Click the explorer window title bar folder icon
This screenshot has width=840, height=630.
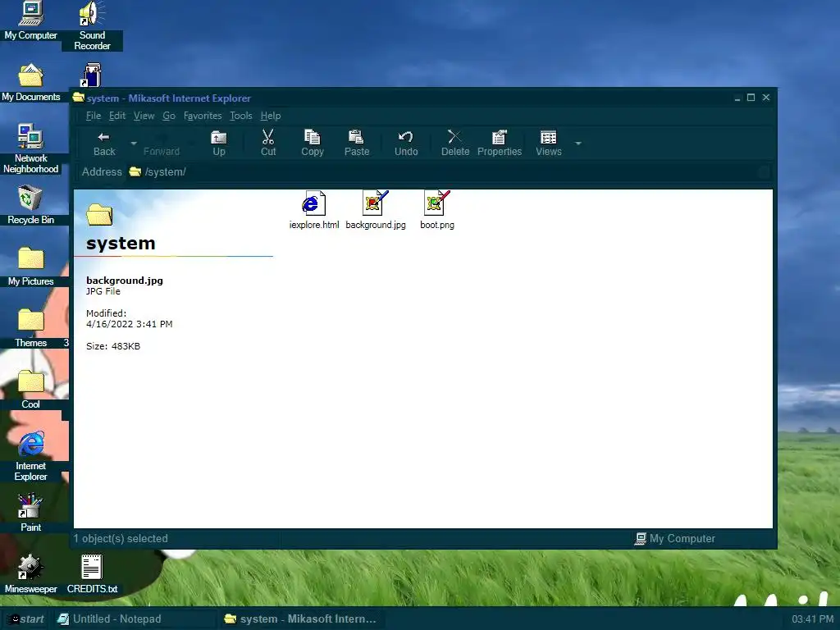[79, 98]
